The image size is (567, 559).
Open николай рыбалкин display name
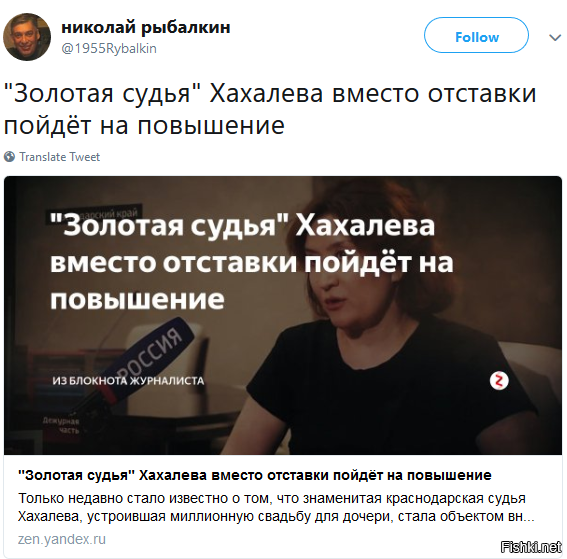click(x=146, y=27)
